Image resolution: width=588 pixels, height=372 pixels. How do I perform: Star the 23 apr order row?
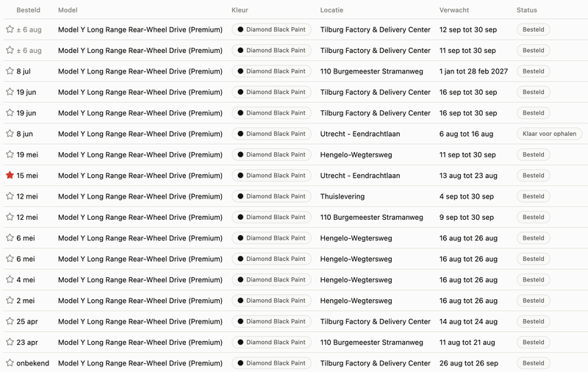(x=10, y=342)
